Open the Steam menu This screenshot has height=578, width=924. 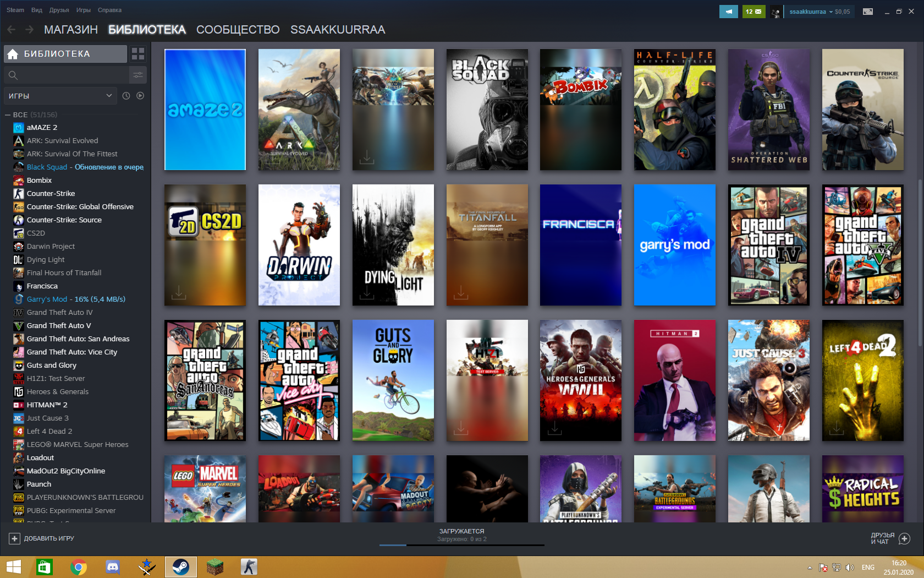(x=15, y=10)
